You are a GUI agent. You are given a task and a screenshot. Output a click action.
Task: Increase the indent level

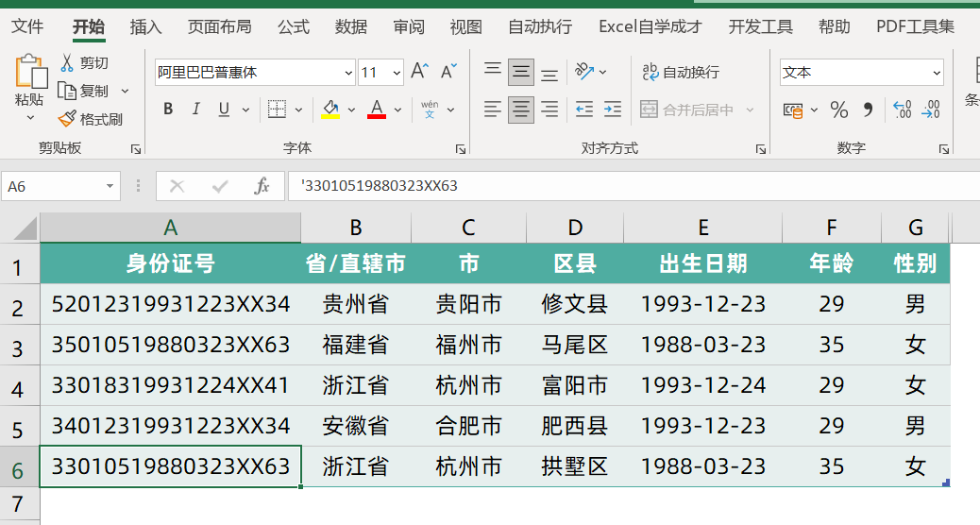[613, 110]
